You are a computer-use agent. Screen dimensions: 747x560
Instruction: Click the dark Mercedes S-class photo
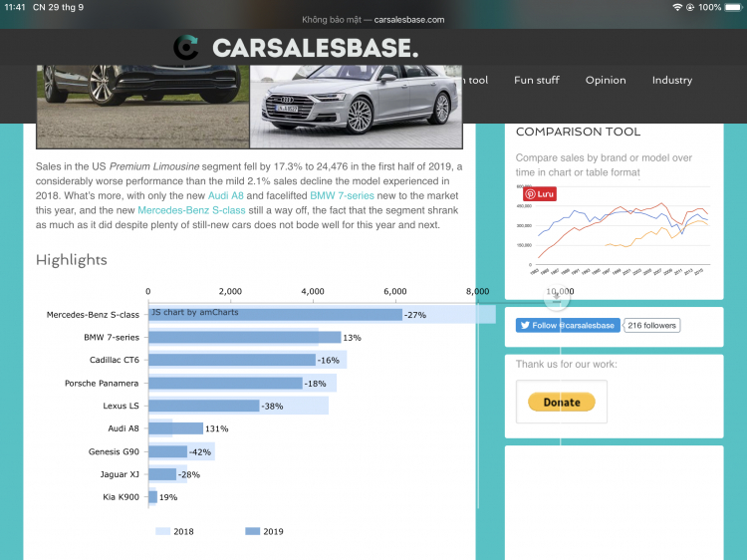tap(142, 107)
